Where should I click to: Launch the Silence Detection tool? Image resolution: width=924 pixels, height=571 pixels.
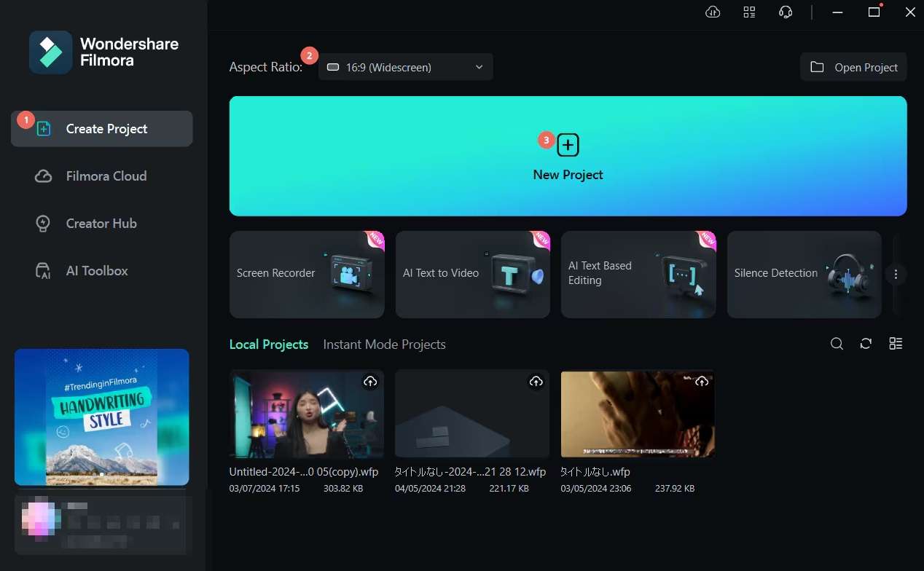[x=804, y=275]
